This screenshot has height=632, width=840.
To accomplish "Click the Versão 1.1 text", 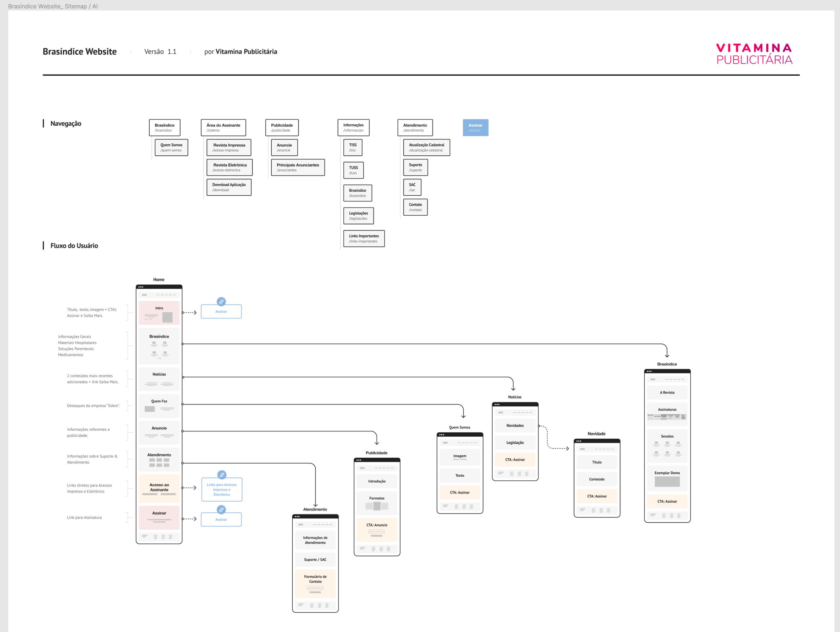I will pos(160,52).
